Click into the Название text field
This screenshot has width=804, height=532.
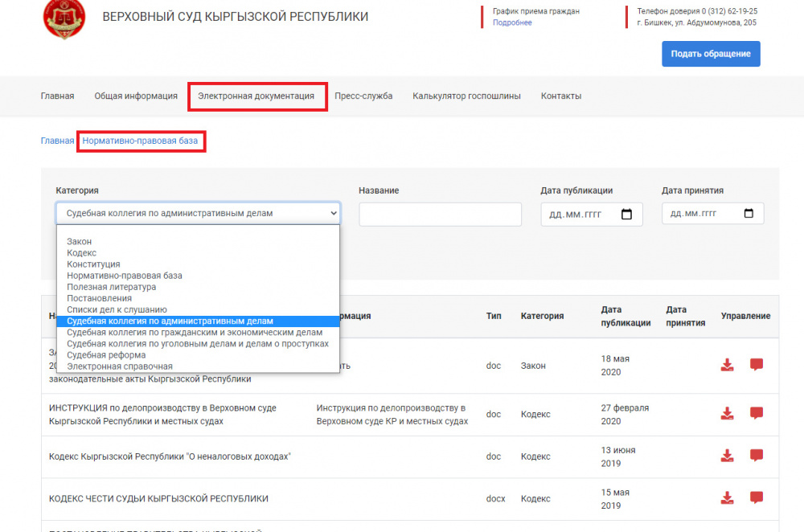coord(440,215)
